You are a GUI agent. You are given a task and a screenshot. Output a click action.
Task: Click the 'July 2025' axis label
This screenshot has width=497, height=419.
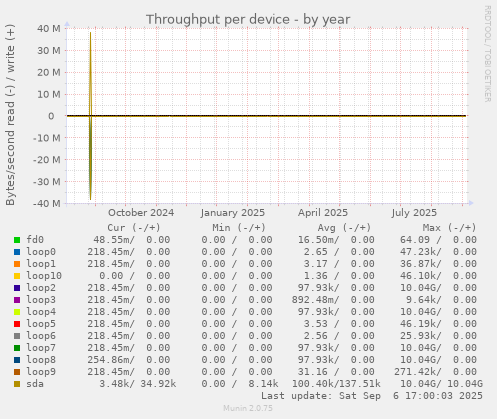pyautogui.click(x=414, y=213)
